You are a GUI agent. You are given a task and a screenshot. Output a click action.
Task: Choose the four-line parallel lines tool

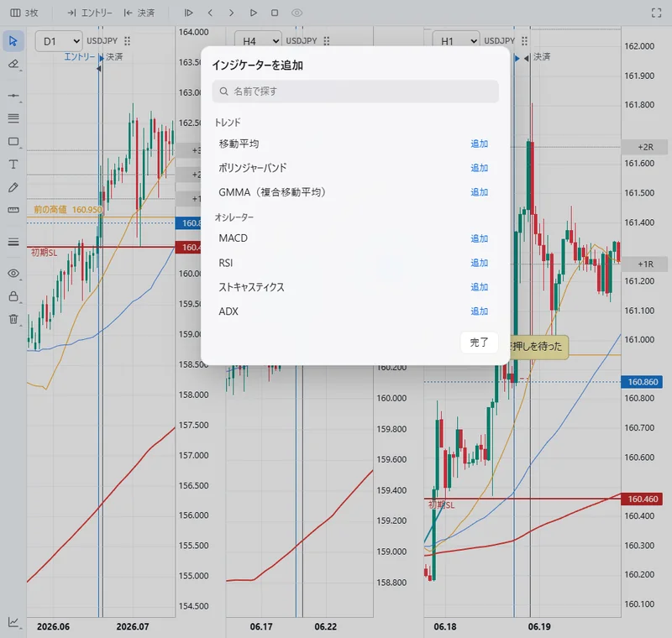pyautogui.click(x=13, y=118)
